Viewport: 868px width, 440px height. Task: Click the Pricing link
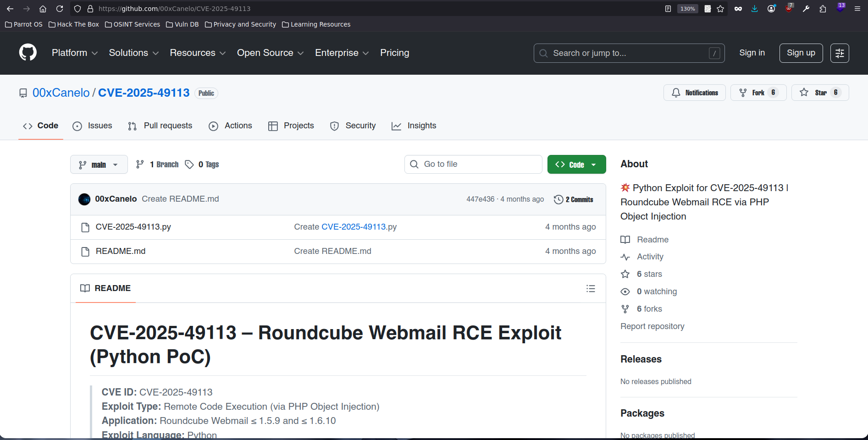(x=394, y=53)
